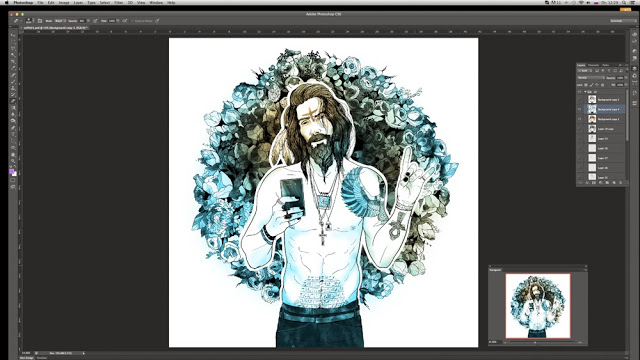
Task: Click the Create new layer button
Action: [x=614, y=182]
